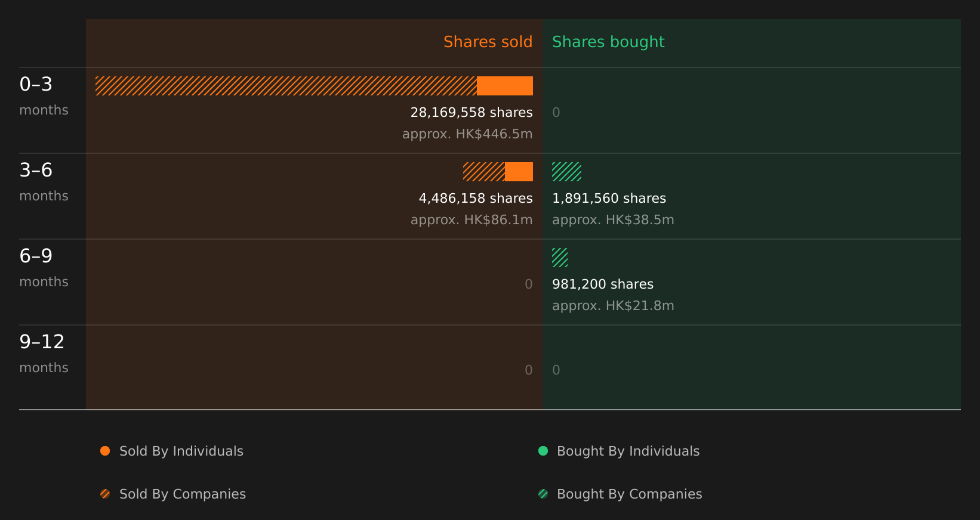Click the green Bought By Individuals legend dot

click(543, 451)
